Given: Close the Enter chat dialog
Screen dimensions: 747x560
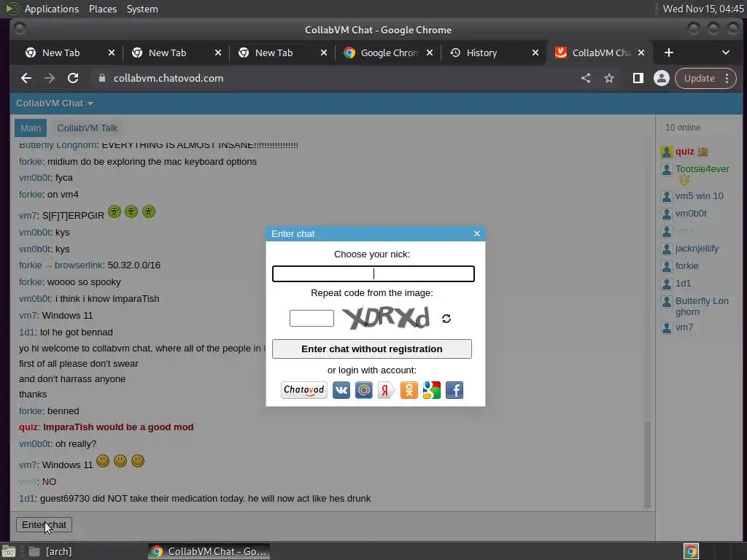Looking at the screenshot, I should [x=477, y=234].
